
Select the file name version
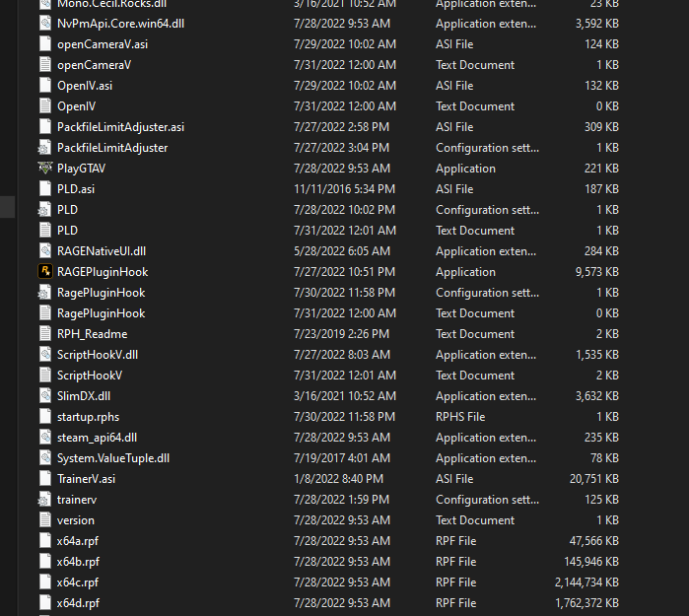(x=76, y=520)
